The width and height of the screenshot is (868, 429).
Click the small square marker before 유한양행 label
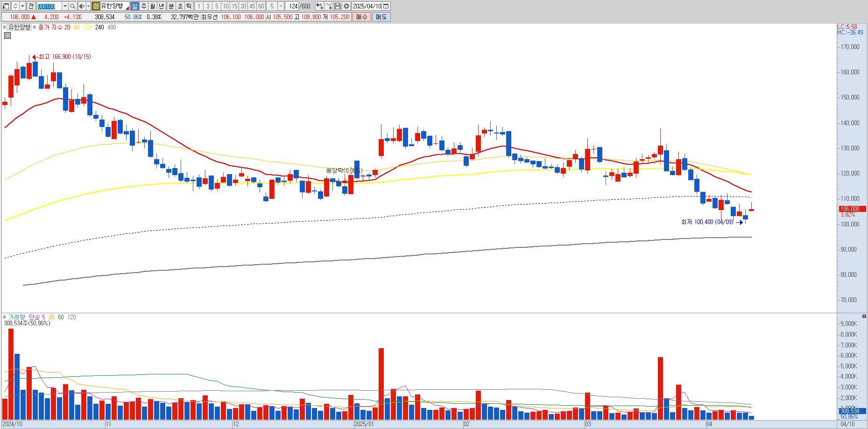coord(5,28)
